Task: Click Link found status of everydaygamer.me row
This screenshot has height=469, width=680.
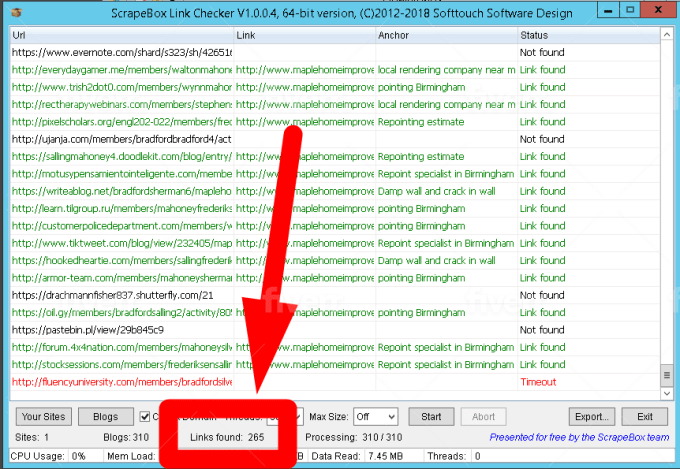Action: tap(543, 70)
